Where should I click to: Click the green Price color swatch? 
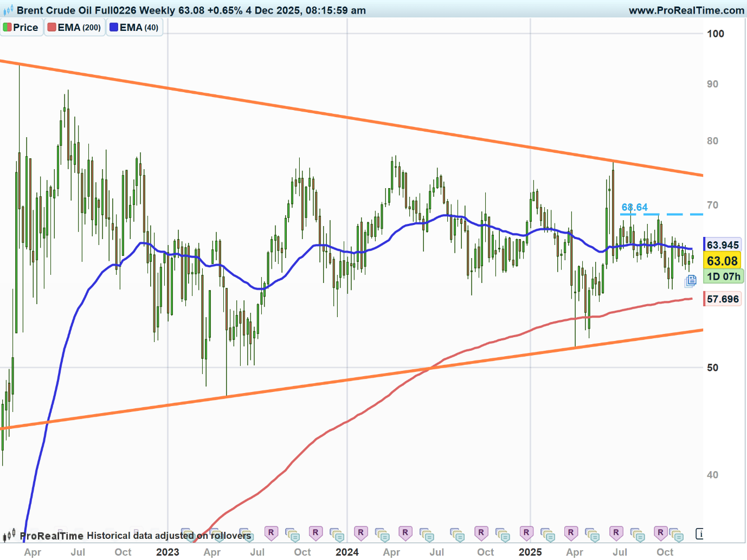[7, 27]
